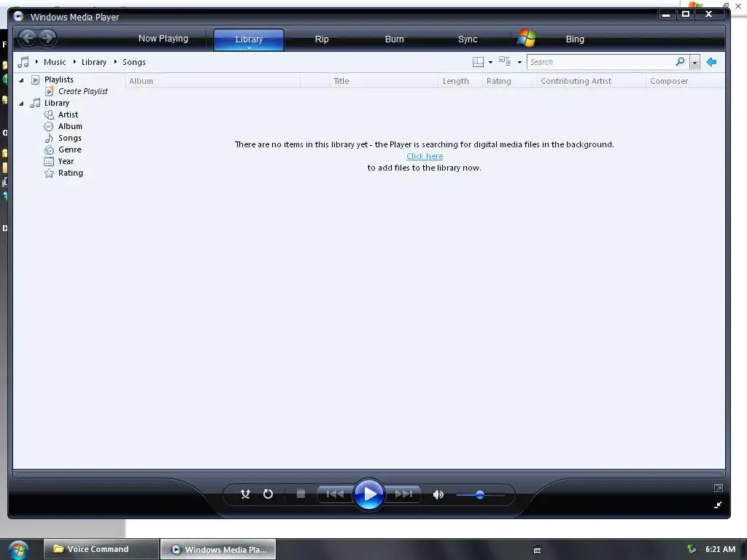Click the Stop button

pos(301,494)
